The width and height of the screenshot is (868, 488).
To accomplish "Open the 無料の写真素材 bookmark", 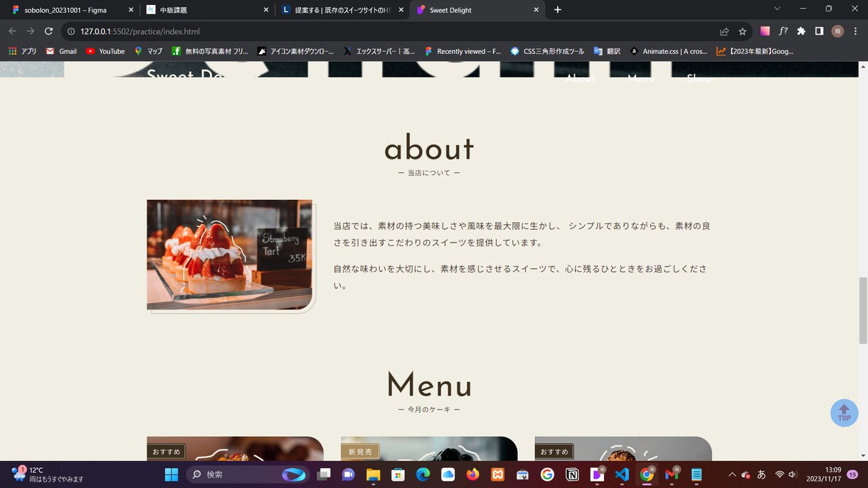I will [x=210, y=51].
